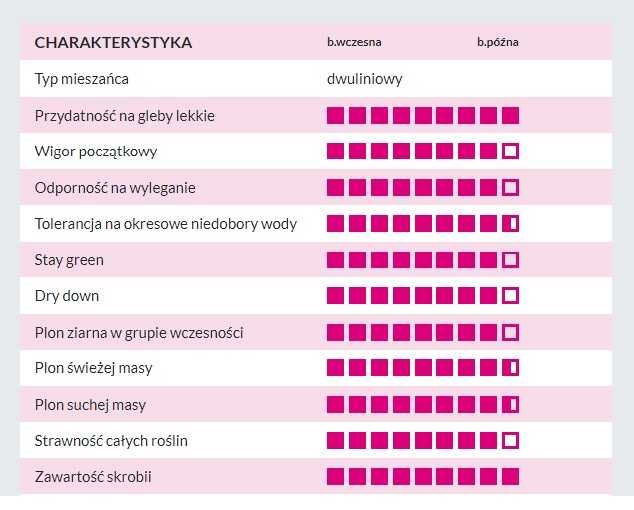Click the 'Dry down' row label

(67, 296)
